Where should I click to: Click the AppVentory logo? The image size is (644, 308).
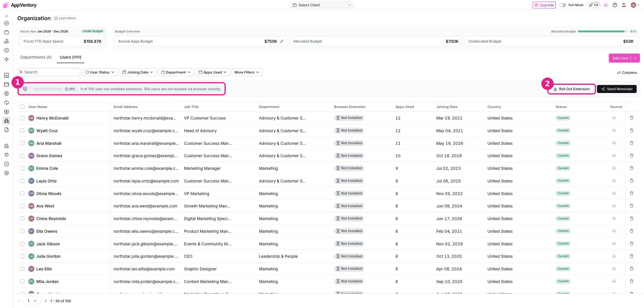click(x=20, y=5)
